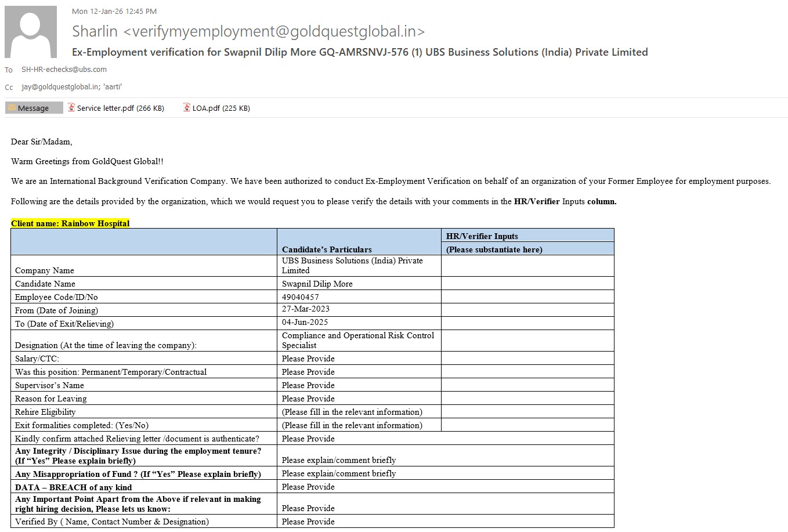The height and width of the screenshot is (532, 788).
Task: Click the PDF icon for Service letter.pdf
Action: (71, 107)
